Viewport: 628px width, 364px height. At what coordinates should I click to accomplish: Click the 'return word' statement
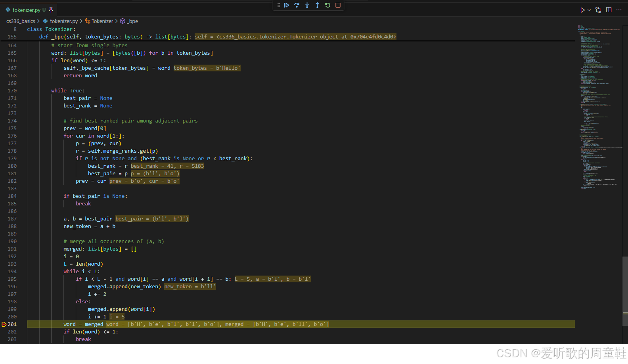pos(80,75)
